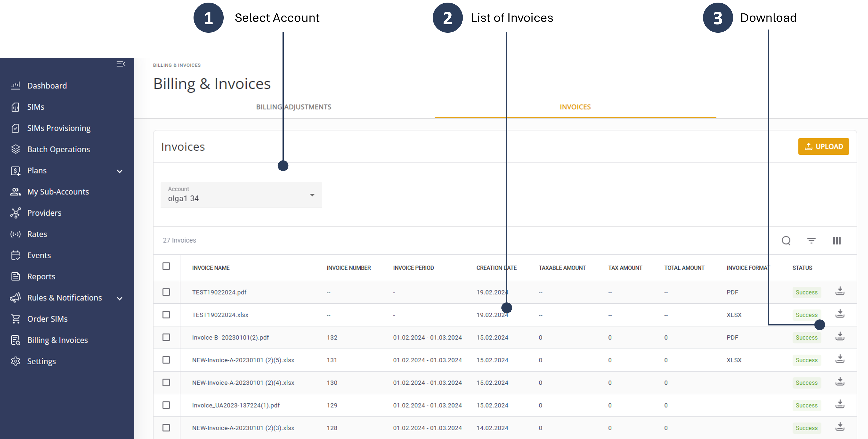Go to Providers in sidebar

pos(44,213)
